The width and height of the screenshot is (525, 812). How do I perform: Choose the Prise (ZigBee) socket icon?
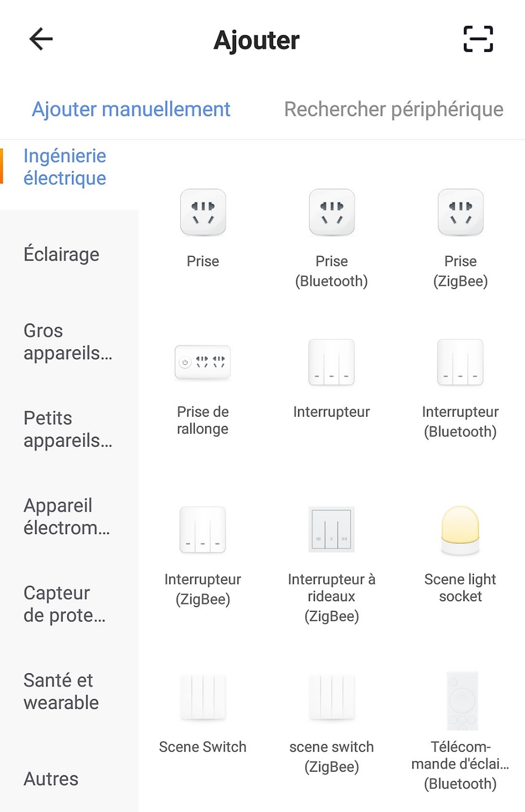(x=461, y=212)
